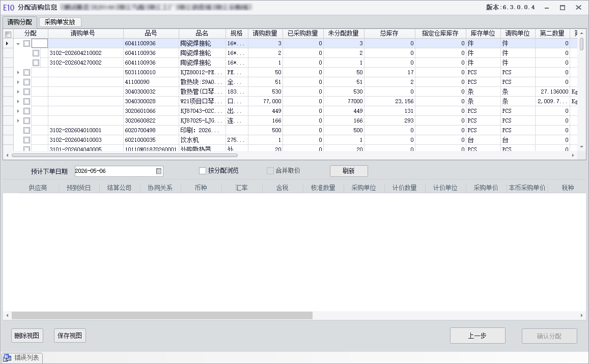The height and width of the screenshot is (364, 589).
Task: Click the 供应商 column header
Action: tap(38, 188)
